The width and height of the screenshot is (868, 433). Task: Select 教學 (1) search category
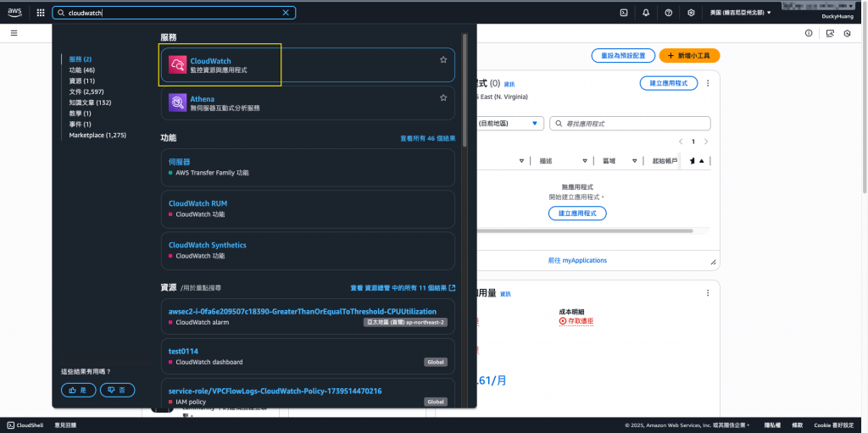(81, 114)
